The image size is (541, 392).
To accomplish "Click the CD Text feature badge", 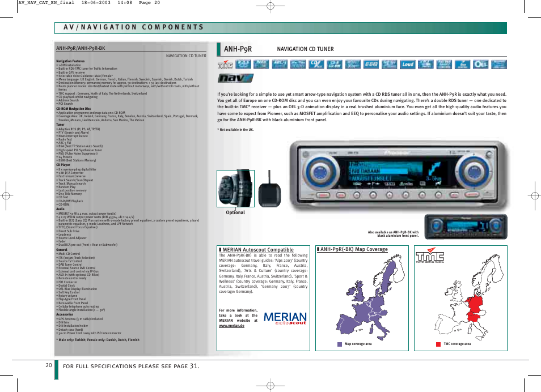I will [x=316, y=65].
